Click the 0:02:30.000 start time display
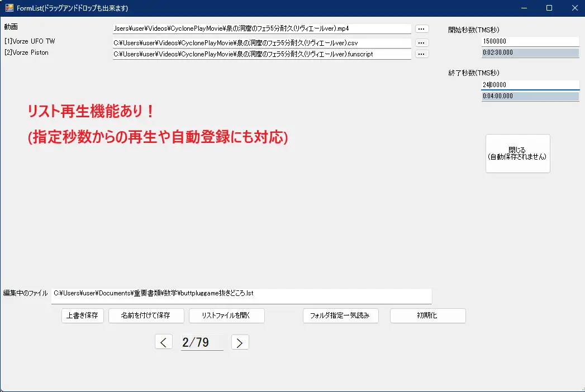This screenshot has width=585, height=392. (x=530, y=52)
